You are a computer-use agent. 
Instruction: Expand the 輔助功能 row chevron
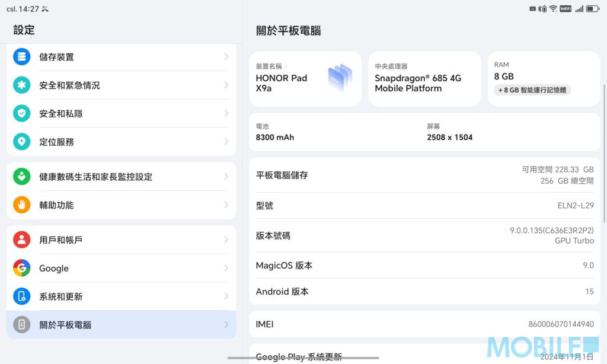point(226,205)
